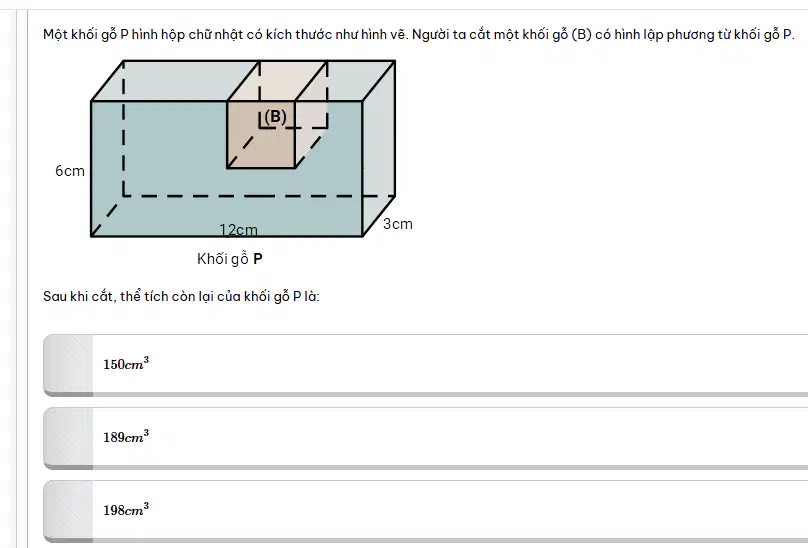Click the 12cm length label

(238, 229)
